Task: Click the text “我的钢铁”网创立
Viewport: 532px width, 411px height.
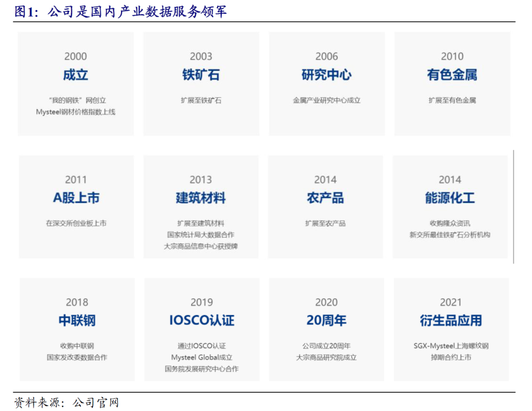Action: (x=77, y=100)
